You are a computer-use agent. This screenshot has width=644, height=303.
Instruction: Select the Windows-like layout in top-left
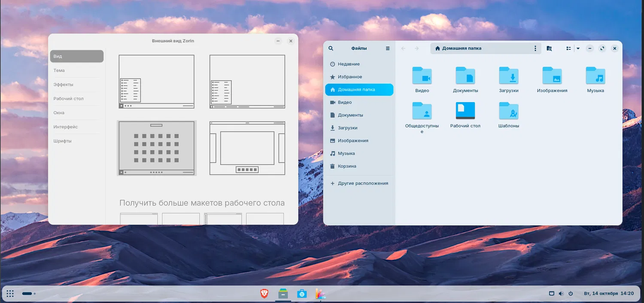tap(156, 82)
